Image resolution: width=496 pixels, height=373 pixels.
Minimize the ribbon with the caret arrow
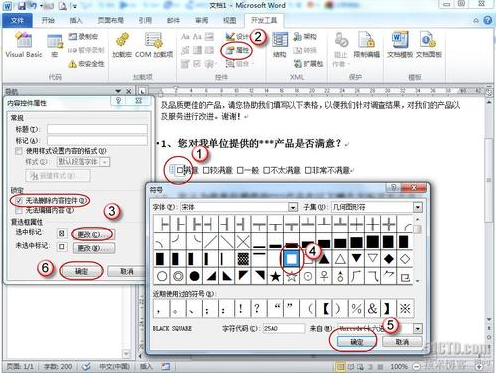click(x=476, y=21)
